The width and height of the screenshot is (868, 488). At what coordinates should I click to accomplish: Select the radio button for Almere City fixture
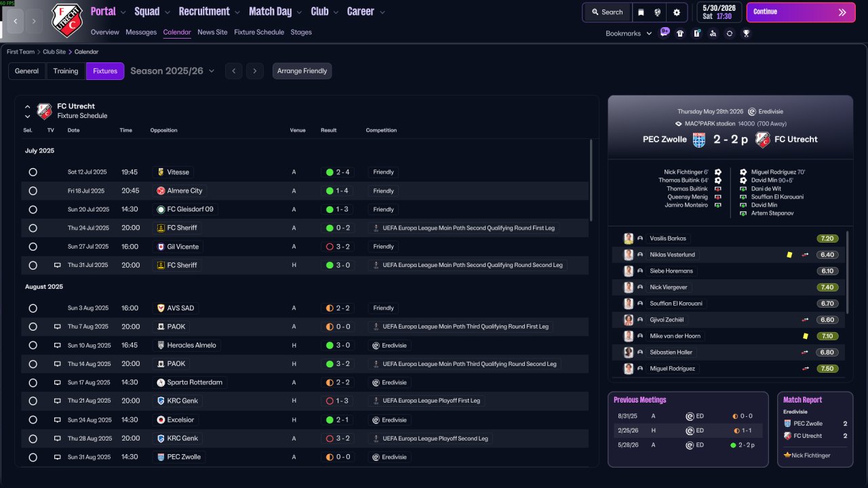coord(33,191)
